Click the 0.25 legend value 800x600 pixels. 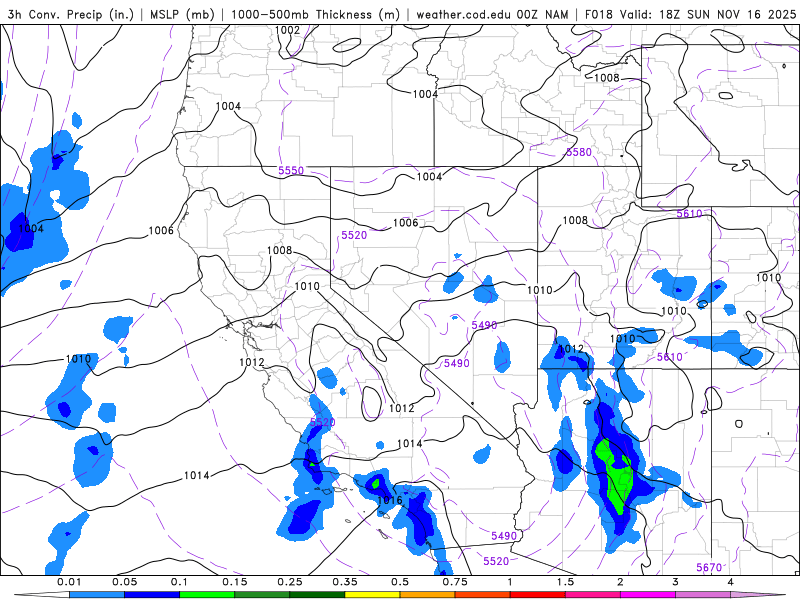point(290,582)
